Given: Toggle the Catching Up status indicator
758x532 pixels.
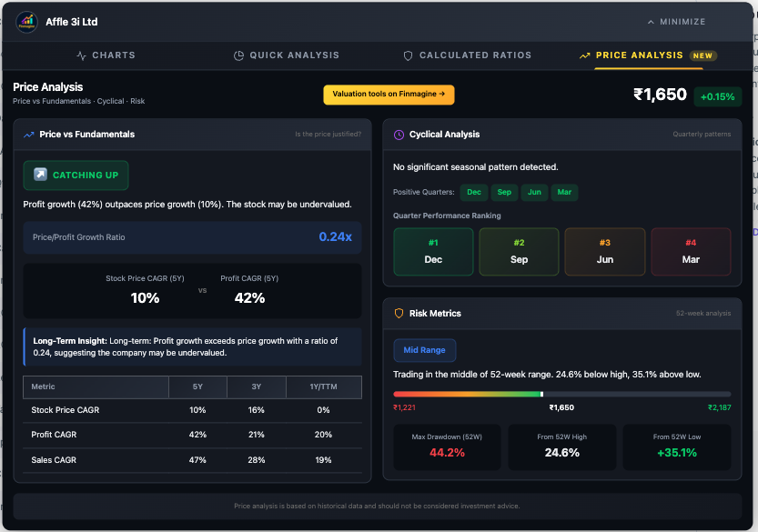Looking at the screenshot, I should 76,175.
